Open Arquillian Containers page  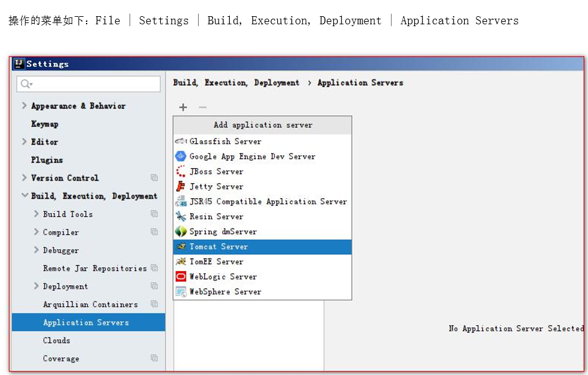click(90, 304)
